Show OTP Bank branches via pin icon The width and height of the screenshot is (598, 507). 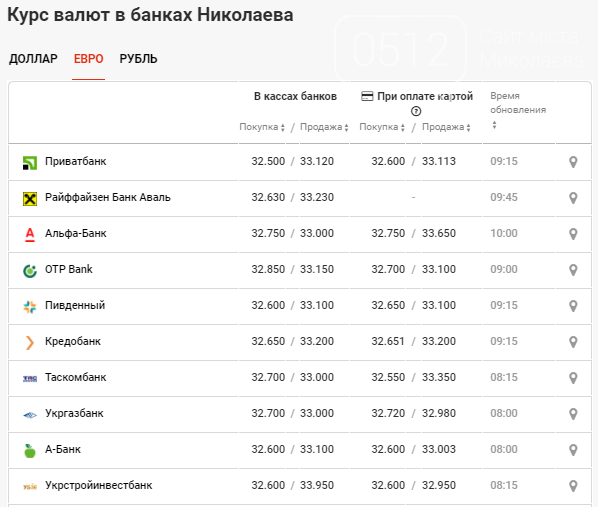coord(573,270)
